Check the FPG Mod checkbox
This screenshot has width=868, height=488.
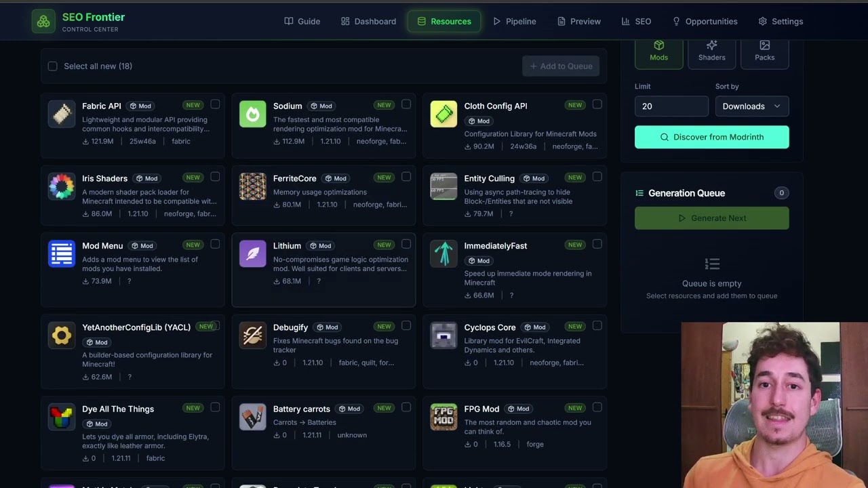click(597, 407)
